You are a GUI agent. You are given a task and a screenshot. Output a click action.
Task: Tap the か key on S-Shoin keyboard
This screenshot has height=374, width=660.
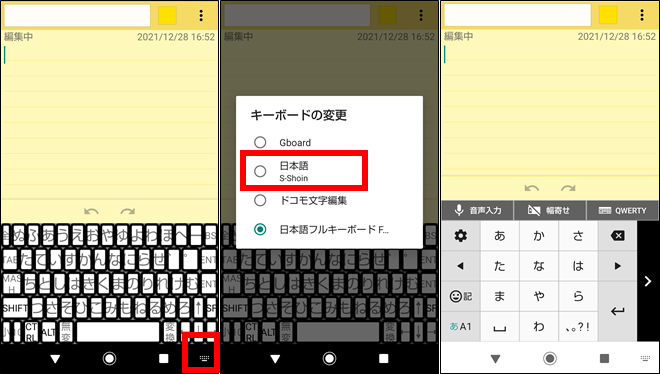click(539, 236)
